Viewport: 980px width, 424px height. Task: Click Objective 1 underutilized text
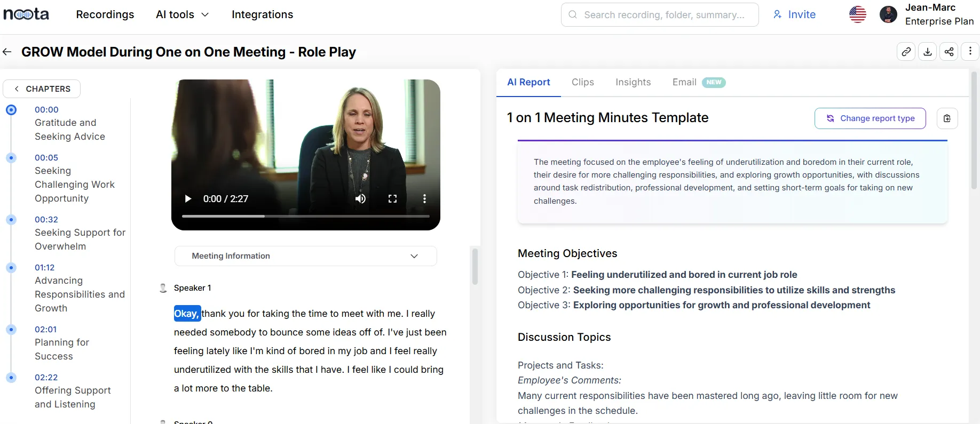pyautogui.click(x=684, y=275)
